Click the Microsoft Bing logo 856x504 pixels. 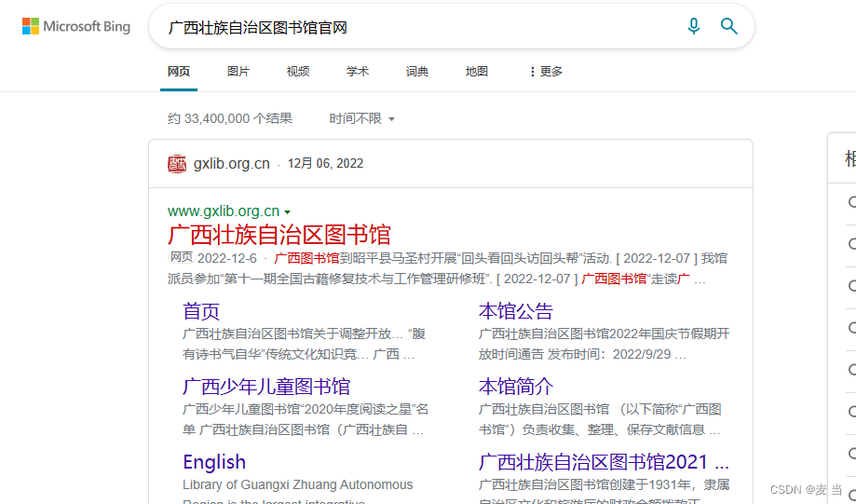point(75,26)
